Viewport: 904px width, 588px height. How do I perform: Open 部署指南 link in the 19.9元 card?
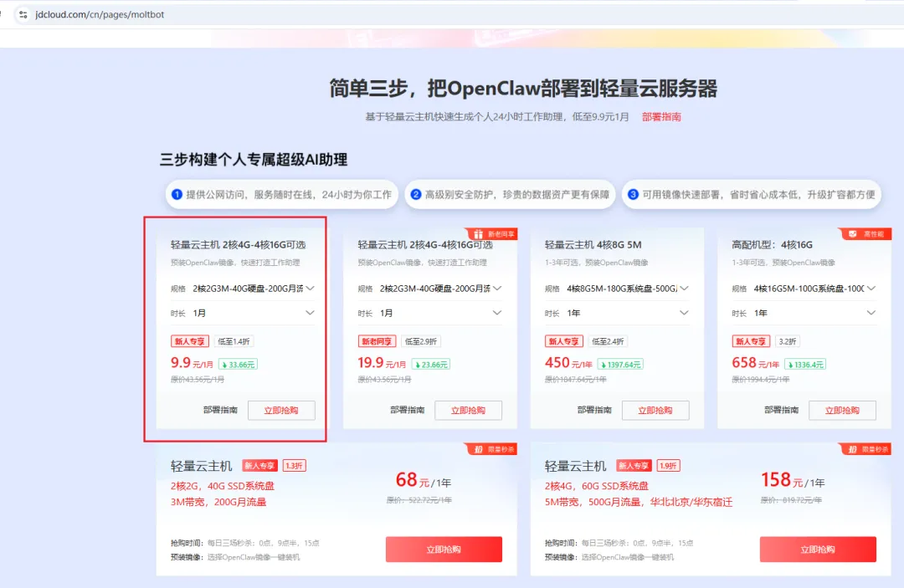[x=407, y=410]
